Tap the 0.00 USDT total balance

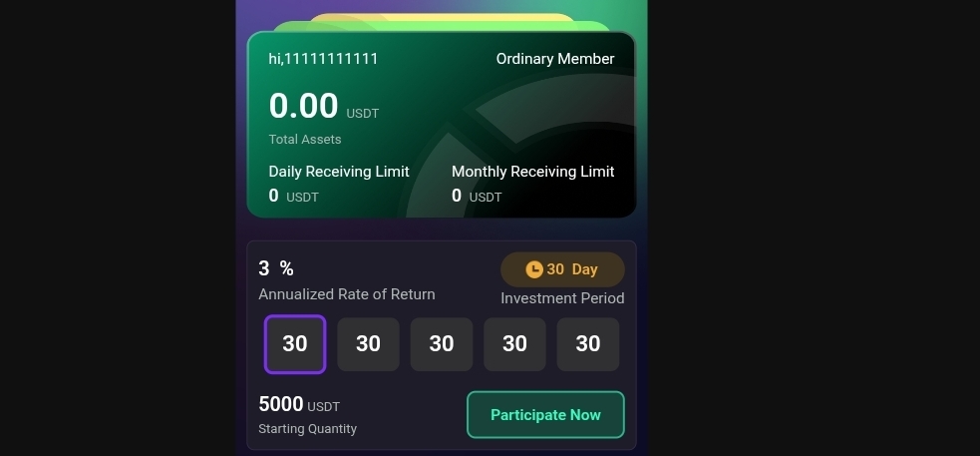[x=323, y=106]
